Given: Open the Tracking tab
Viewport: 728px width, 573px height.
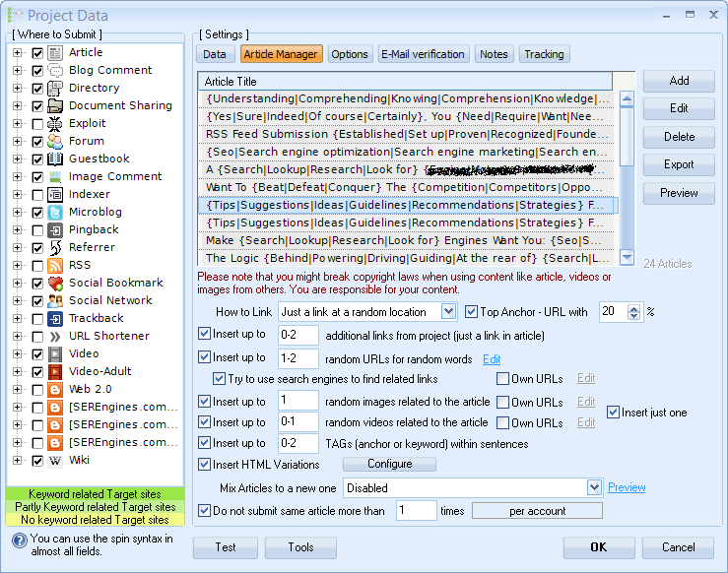Looking at the screenshot, I should click(544, 54).
